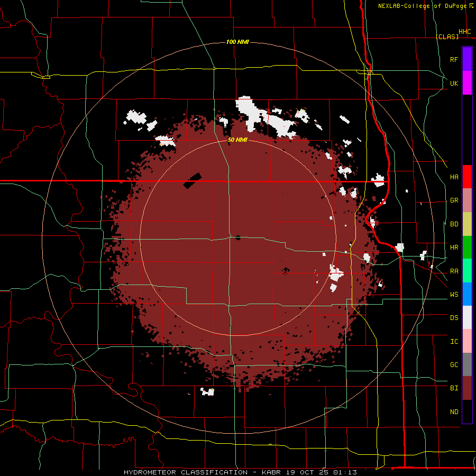This screenshot has width=476, height=476.
Task: Click the "50 NMI" range ring label
Action: coord(237,140)
